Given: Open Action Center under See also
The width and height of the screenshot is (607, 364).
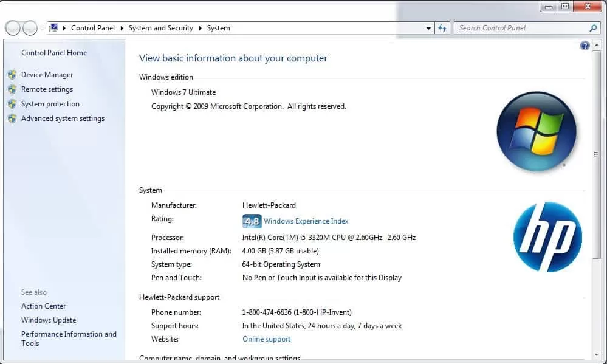Looking at the screenshot, I should (43, 306).
